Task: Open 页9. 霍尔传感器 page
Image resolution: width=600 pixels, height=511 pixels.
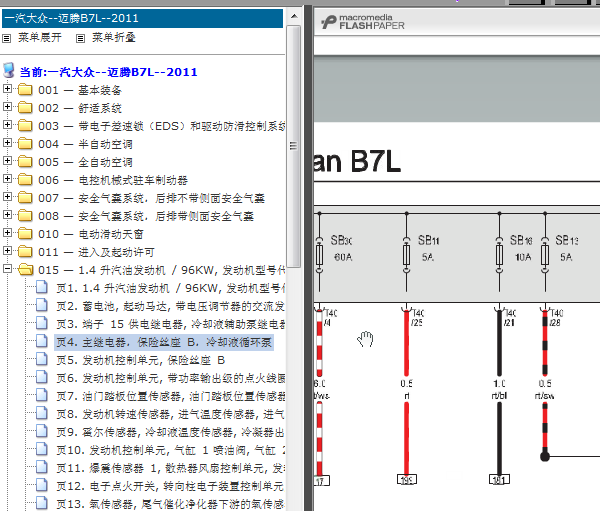Action: click(x=170, y=432)
